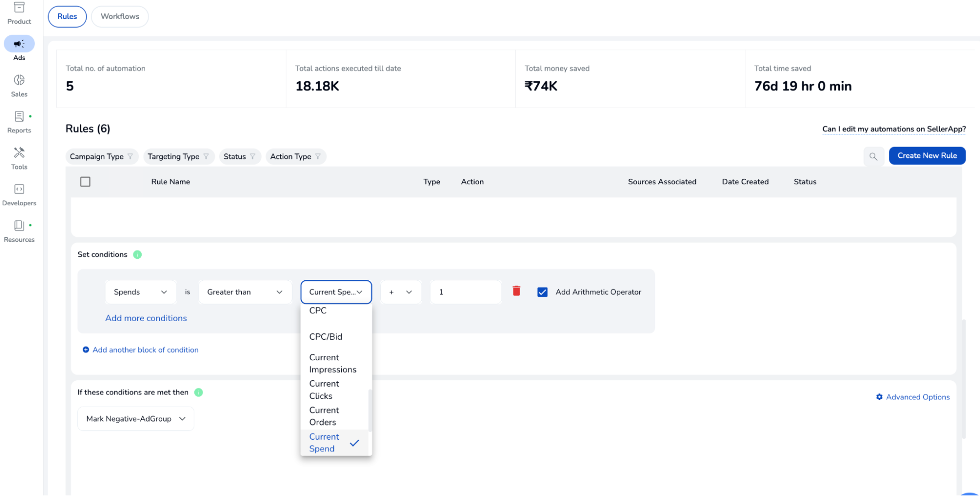Click info icon beside Set conditions
Viewport: 980px width, 496px height.
(137, 254)
